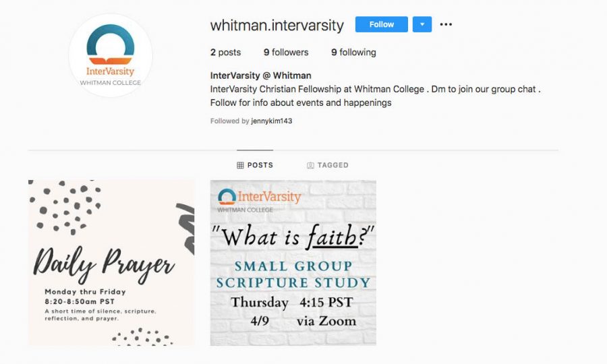This screenshot has width=607, height=364.
Task: Open the InterVarsity profile picture
Action: click(x=111, y=55)
